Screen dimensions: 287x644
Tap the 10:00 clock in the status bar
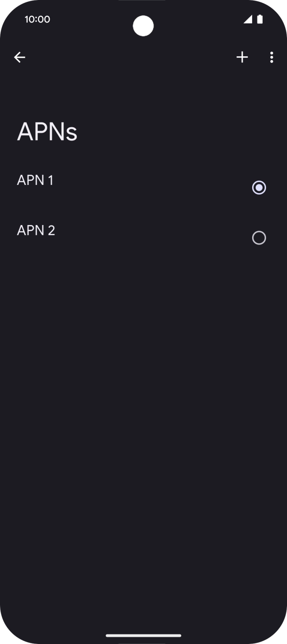tap(37, 19)
